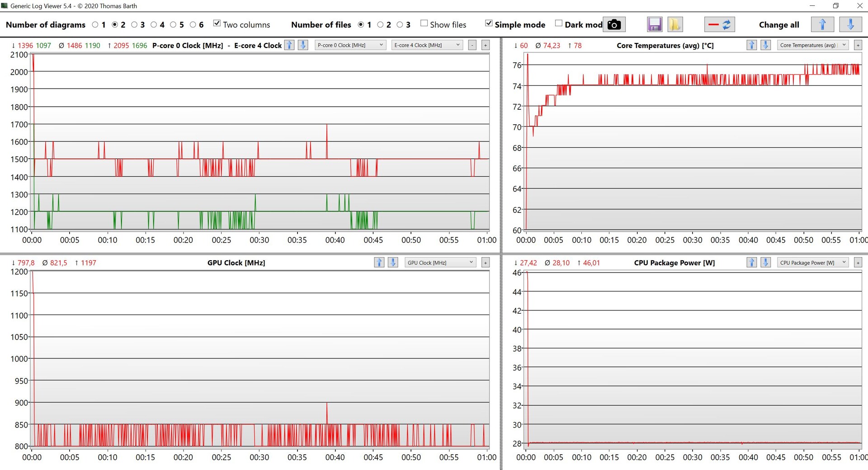Click minus button in CPU clock diagram header

point(472,45)
